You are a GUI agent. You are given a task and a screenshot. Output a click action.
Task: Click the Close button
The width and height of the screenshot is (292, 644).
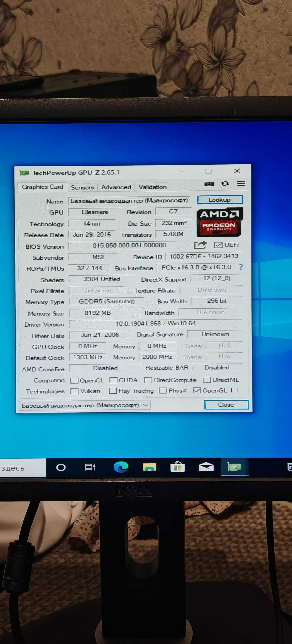[226, 405]
